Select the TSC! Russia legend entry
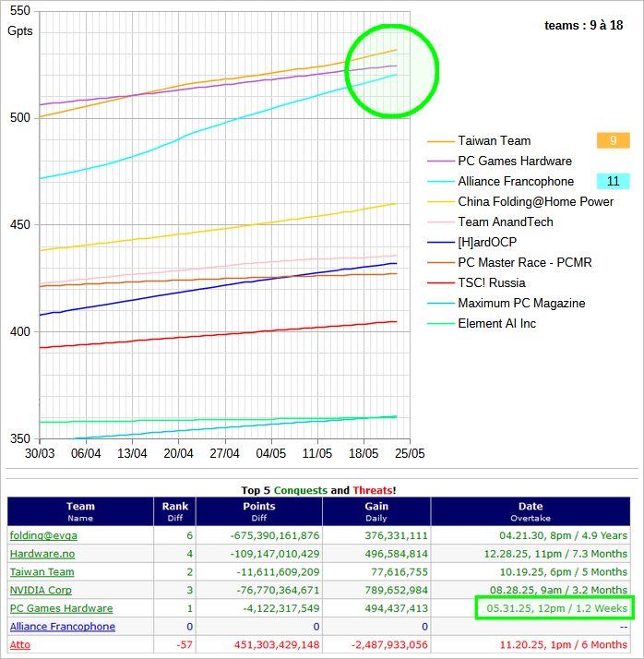The height and width of the screenshot is (659, 644). [492, 283]
